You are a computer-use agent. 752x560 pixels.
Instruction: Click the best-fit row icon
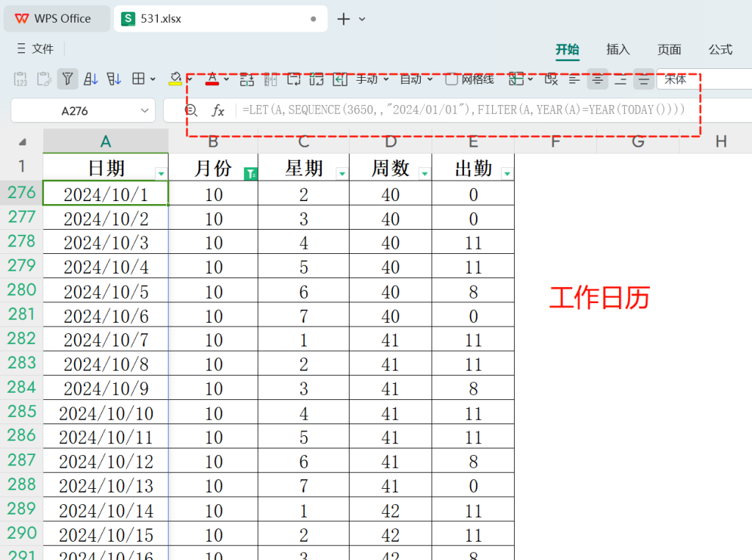[294, 79]
